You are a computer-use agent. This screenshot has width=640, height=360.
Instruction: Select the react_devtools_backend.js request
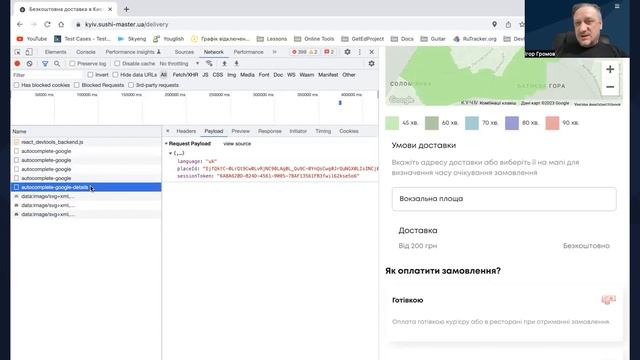[86, 142]
